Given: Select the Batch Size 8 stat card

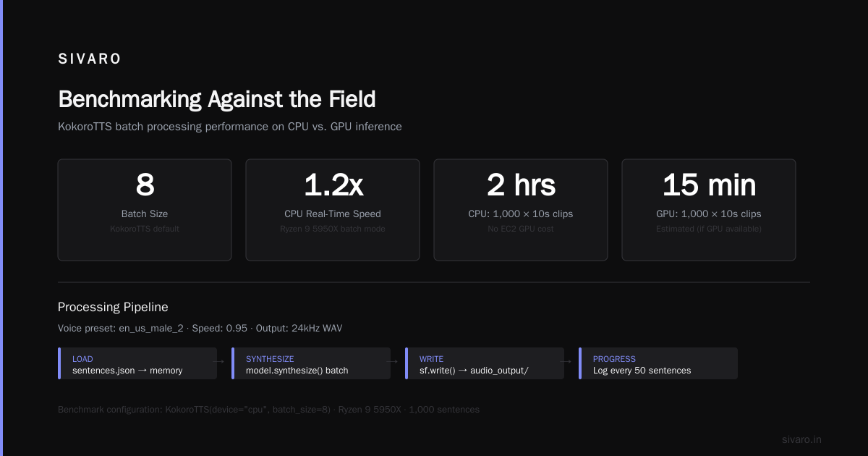Looking at the screenshot, I should [x=145, y=210].
